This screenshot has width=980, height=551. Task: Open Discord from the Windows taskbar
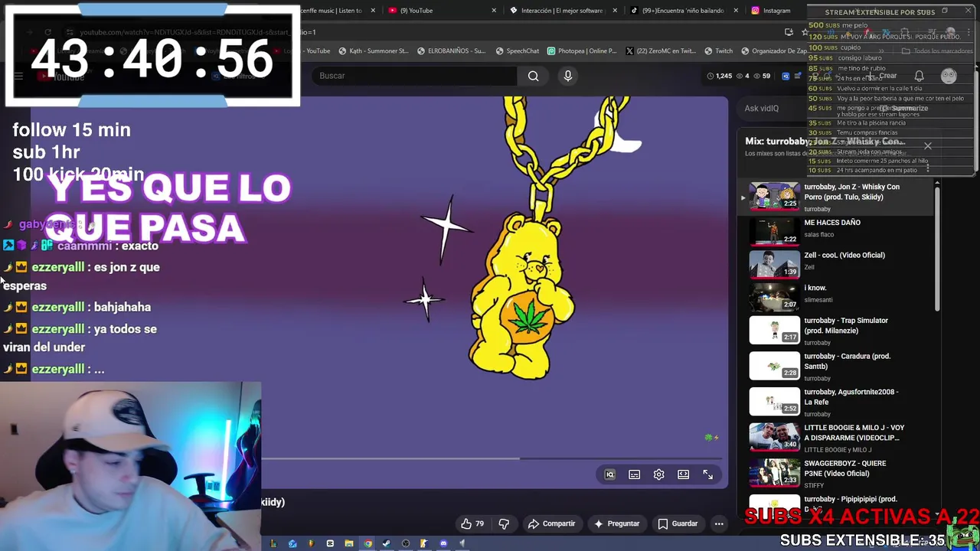(443, 543)
